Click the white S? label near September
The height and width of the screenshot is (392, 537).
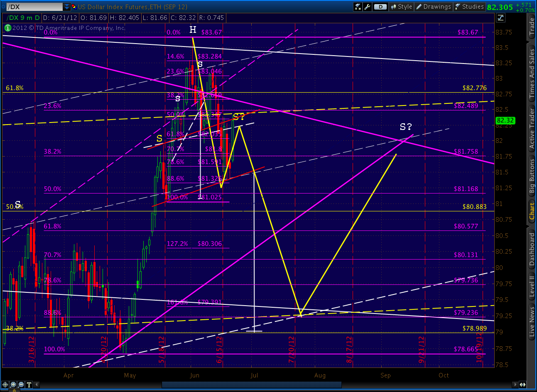[406, 127]
